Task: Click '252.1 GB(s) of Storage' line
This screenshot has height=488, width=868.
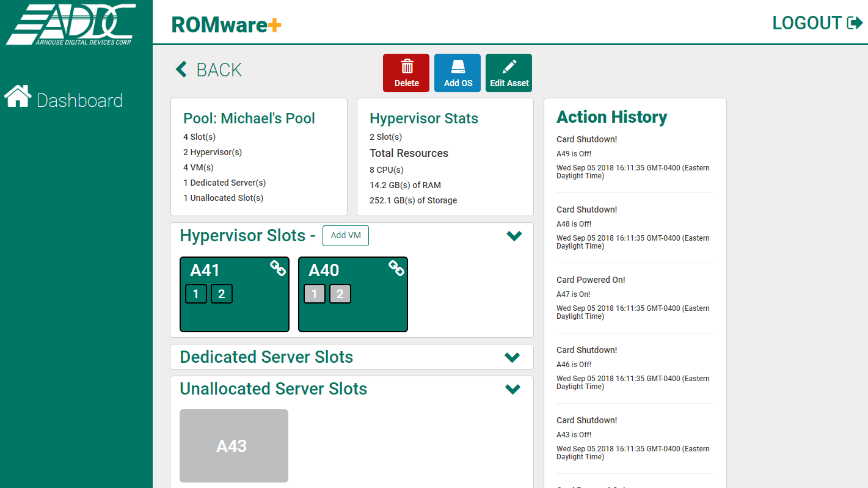Action: point(413,200)
